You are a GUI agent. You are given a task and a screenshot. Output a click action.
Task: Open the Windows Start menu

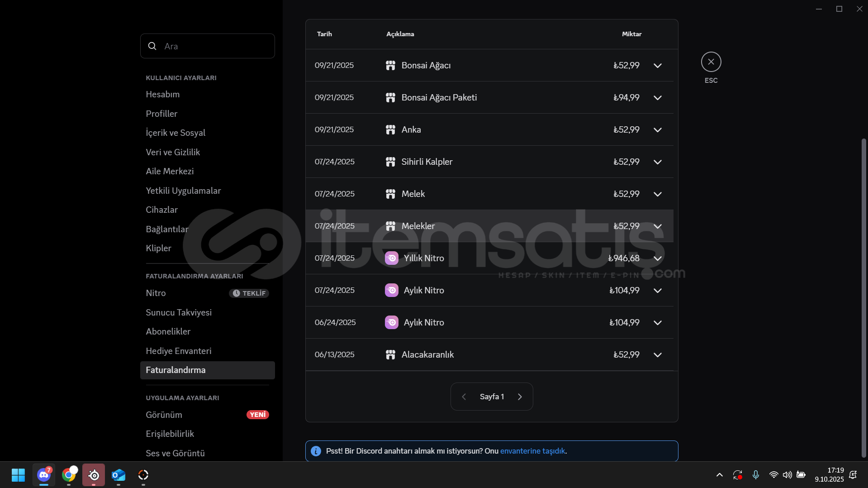tap(18, 475)
